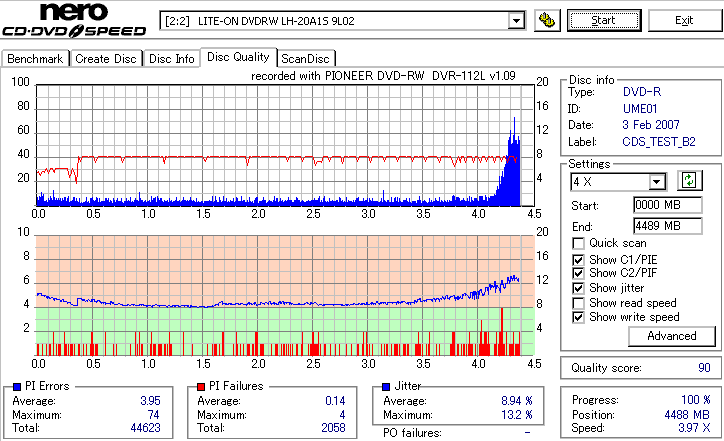The image size is (724, 441).
Task: Click the green refresh speed icon
Action: coord(689,180)
